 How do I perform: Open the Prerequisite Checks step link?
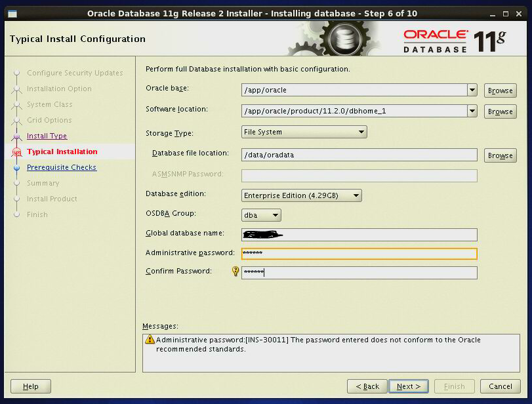pos(62,168)
